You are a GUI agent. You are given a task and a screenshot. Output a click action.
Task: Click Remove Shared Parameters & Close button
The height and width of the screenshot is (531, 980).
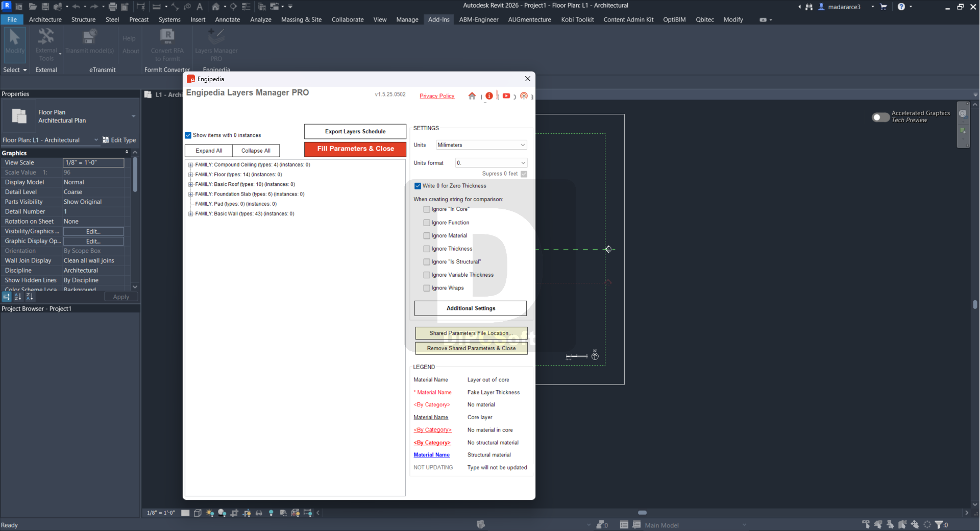click(471, 348)
